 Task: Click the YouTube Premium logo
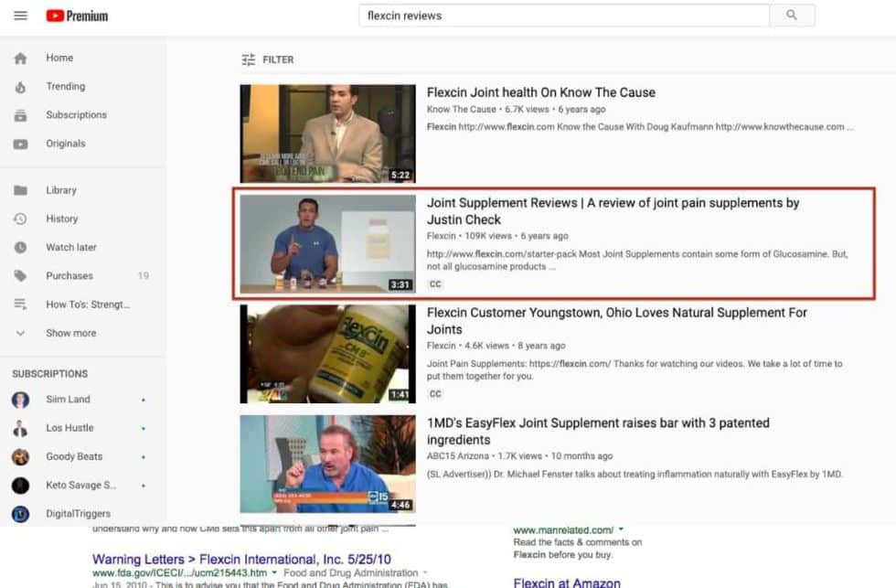click(x=77, y=16)
